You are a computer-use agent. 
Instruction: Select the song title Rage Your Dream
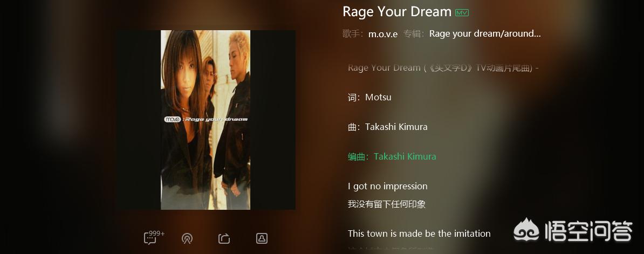coord(397,11)
